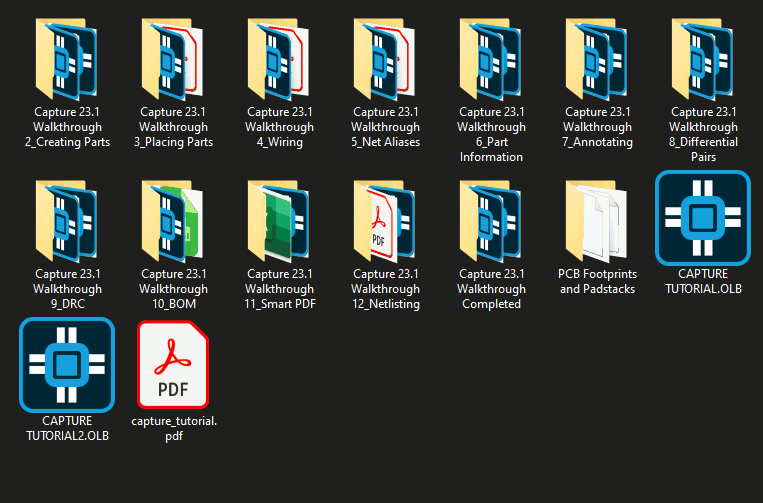Screen dimensions: 763x503
Task: Select the CAPTURE TUTORIAL2.OLB library icon
Action: point(67,365)
